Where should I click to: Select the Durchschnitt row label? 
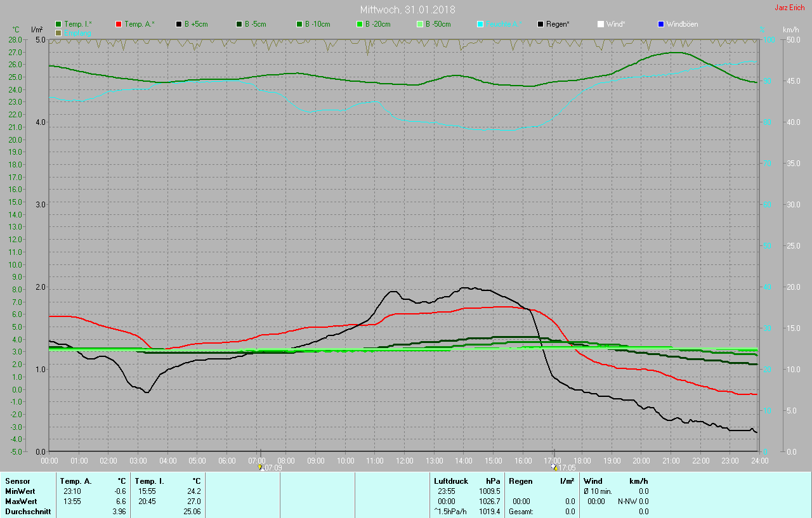pos(27,511)
